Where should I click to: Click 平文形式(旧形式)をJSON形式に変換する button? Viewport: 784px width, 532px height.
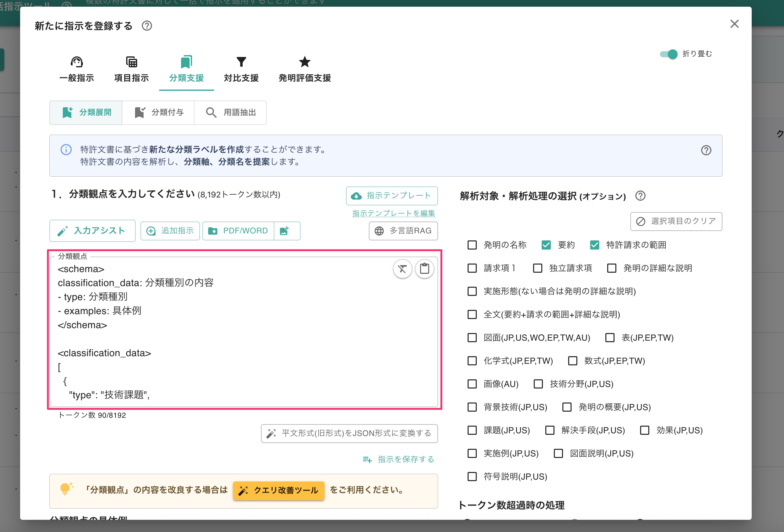pos(349,433)
